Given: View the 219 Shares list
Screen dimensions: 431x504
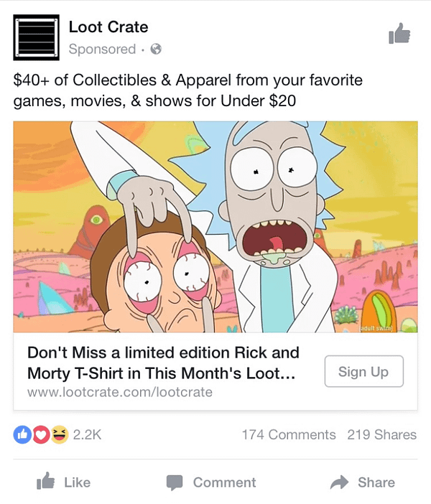Looking at the screenshot, I should 381,435.
